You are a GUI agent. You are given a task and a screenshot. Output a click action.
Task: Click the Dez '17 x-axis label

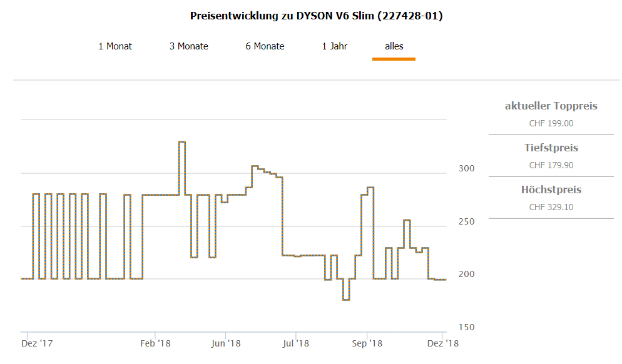pyautogui.click(x=38, y=343)
